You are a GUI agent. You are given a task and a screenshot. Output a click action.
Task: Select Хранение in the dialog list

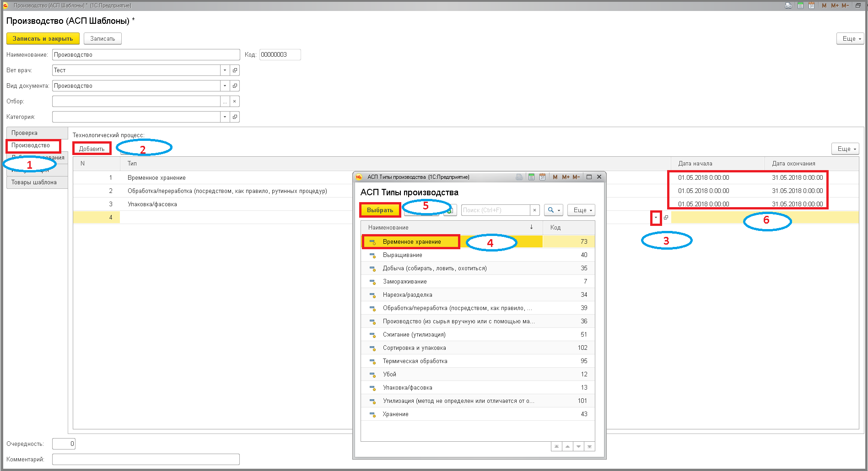coord(478,414)
